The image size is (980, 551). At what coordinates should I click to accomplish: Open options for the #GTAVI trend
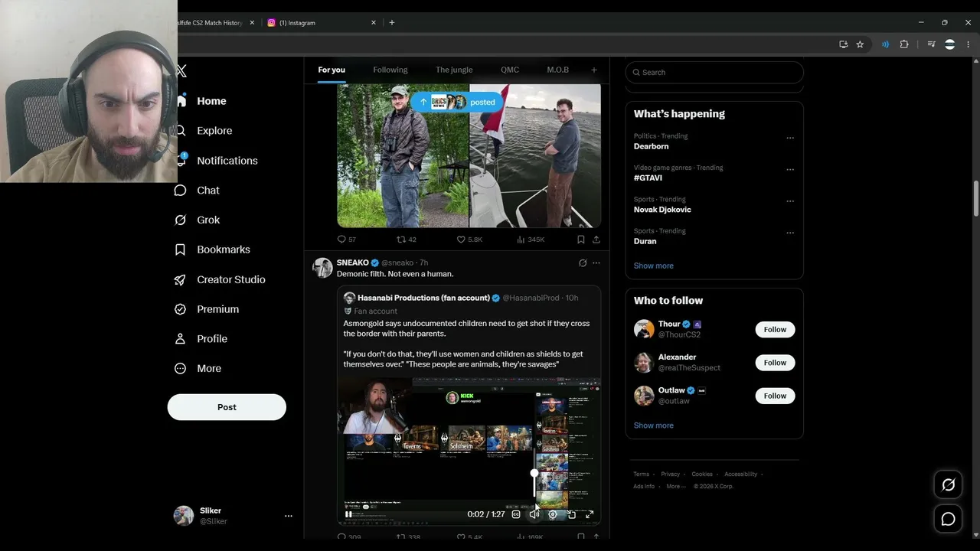(x=790, y=169)
